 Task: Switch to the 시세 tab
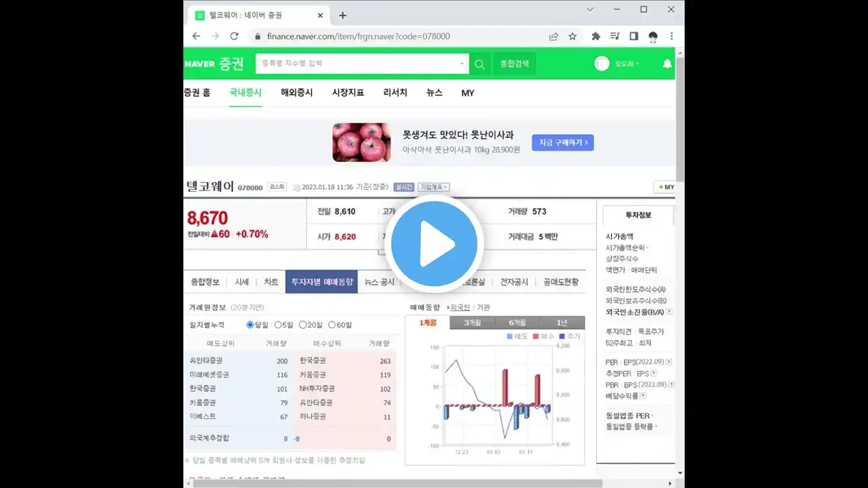(242, 282)
